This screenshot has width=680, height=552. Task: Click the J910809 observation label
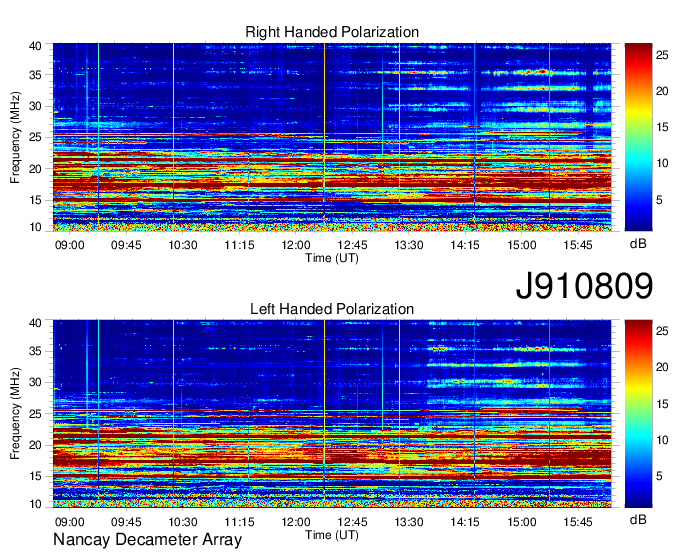pyautogui.click(x=584, y=286)
